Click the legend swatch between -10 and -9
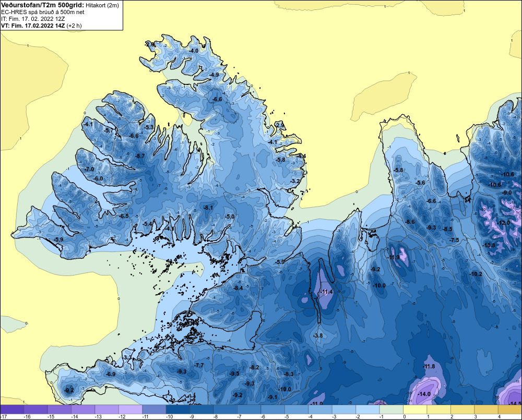Viewport: 522px width, 420px height. [178, 410]
